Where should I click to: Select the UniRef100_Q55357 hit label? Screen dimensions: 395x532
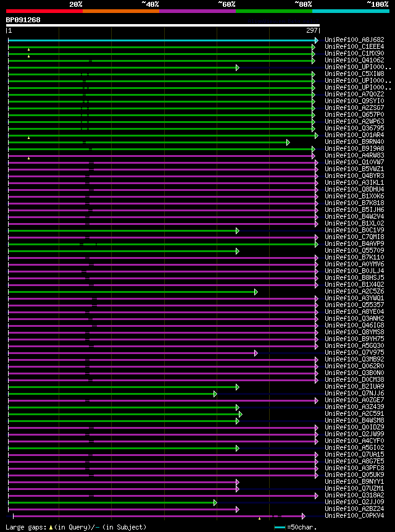tap(354, 305)
